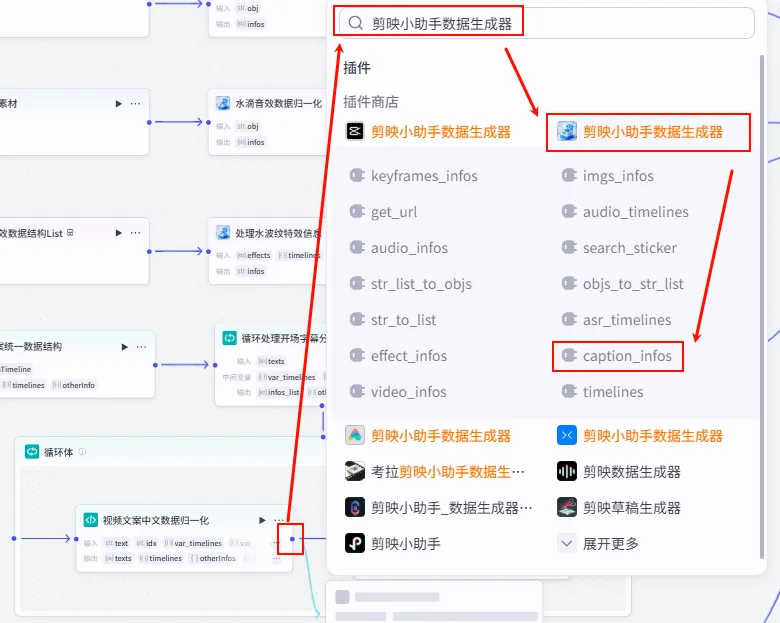Click the info icon next to 循环体
The height and width of the screenshot is (623, 780).
(x=83, y=452)
